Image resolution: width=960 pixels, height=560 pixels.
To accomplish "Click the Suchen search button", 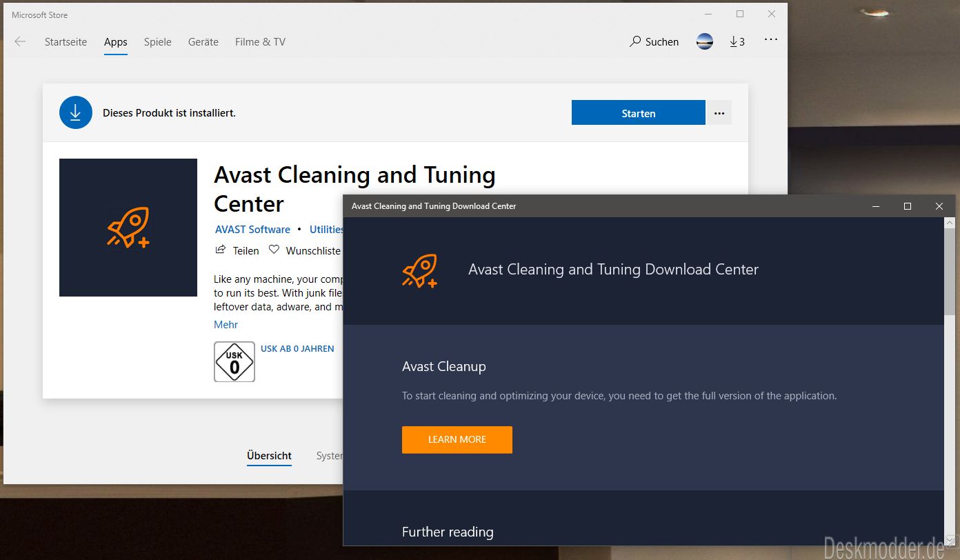I will (654, 42).
